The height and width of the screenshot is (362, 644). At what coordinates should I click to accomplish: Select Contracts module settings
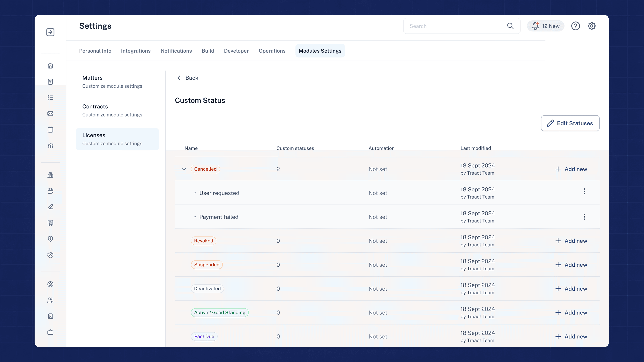tap(117, 110)
